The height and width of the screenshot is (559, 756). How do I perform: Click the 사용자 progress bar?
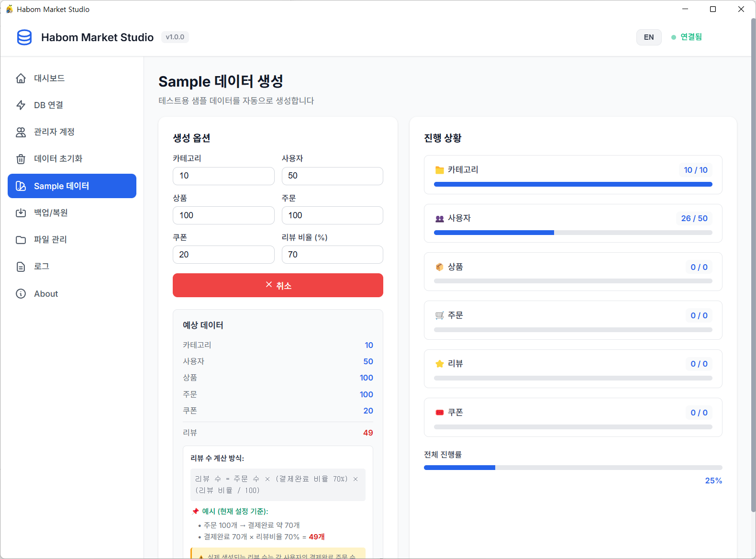[573, 233]
